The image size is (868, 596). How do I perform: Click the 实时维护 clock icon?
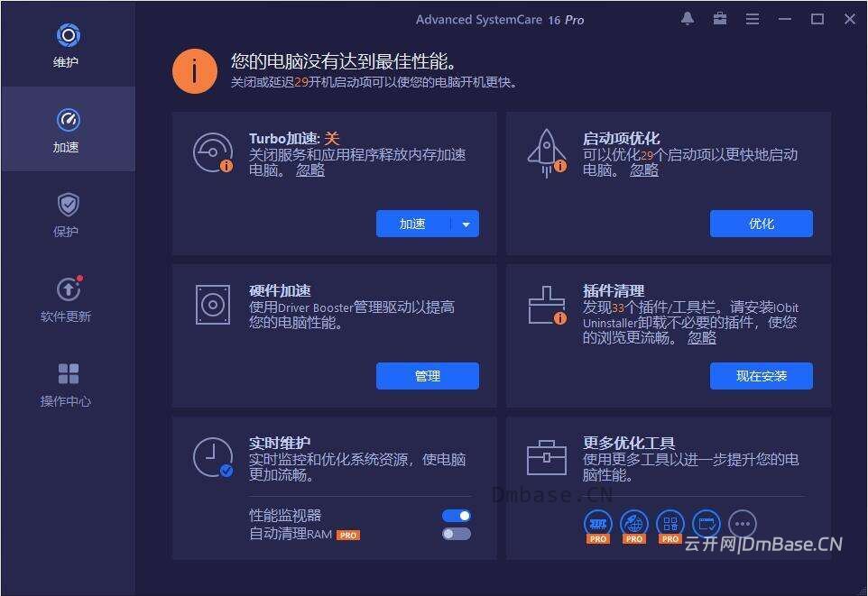(213, 457)
